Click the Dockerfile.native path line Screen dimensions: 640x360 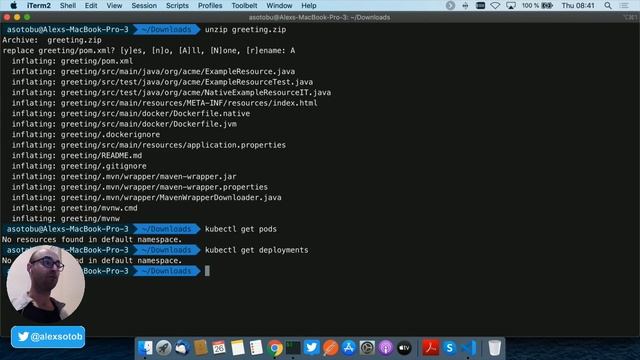click(131, 113)
